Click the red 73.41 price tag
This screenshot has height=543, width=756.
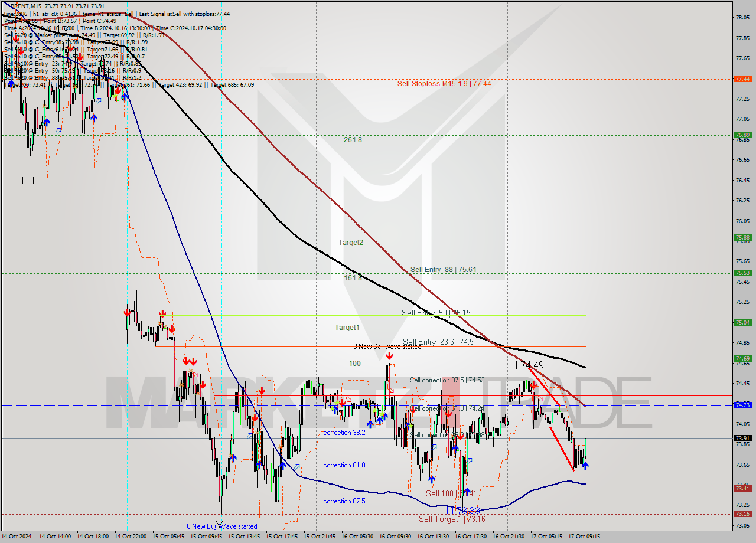743,488
